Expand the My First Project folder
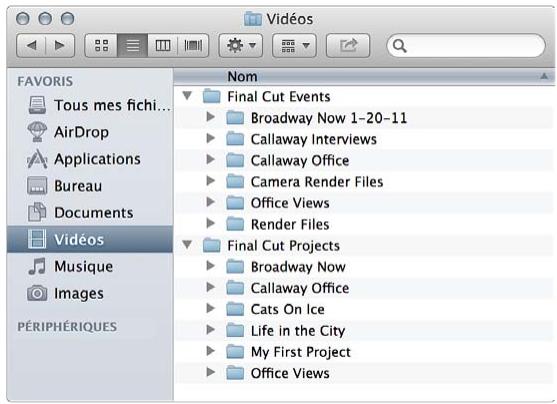 coord(211,351)
